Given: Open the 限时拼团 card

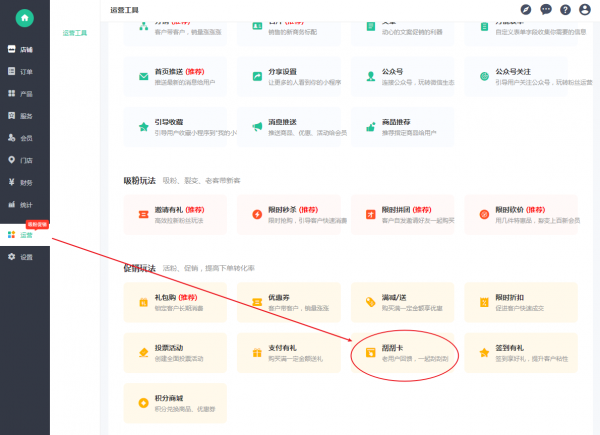Looking at the screenshot, I should 403,215.
